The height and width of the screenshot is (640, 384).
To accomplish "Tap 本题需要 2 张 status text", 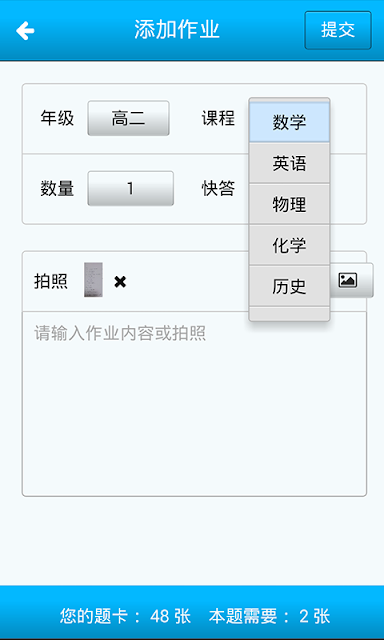I will coord(269,616).
